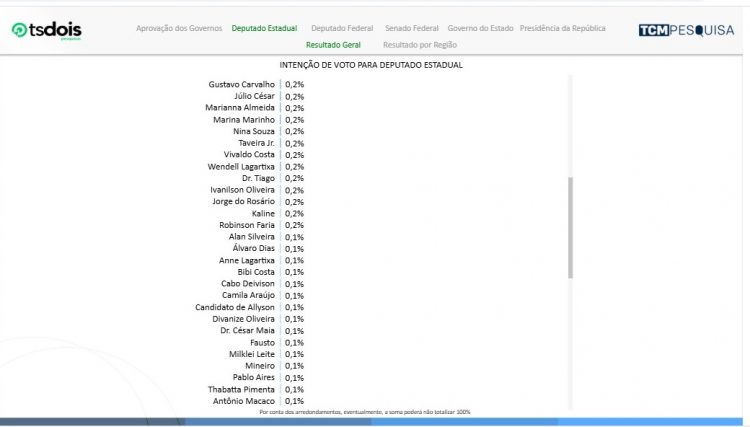Click the Wendell Lagartixa 0,2% value
The image size is (750, 427).
(x=295, y=166)
